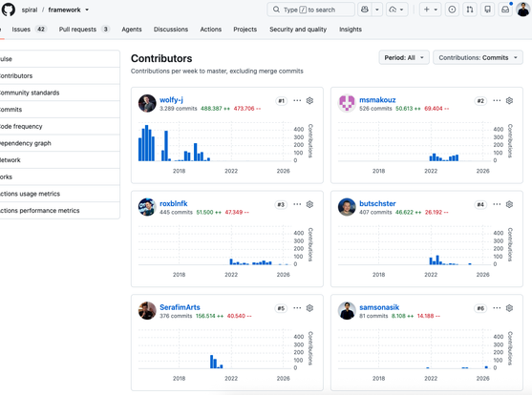View your pull requests header icon
This screenshot has width=532, height=395.
click(470, 10)
